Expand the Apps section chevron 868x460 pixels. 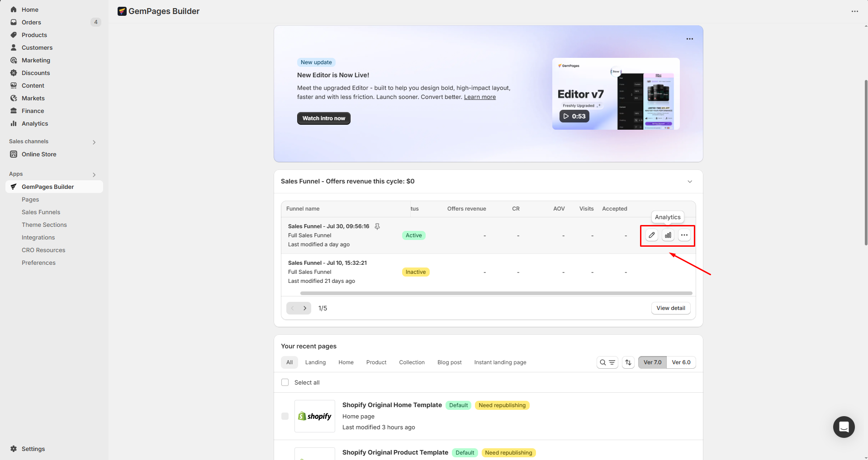click(94, 174)
